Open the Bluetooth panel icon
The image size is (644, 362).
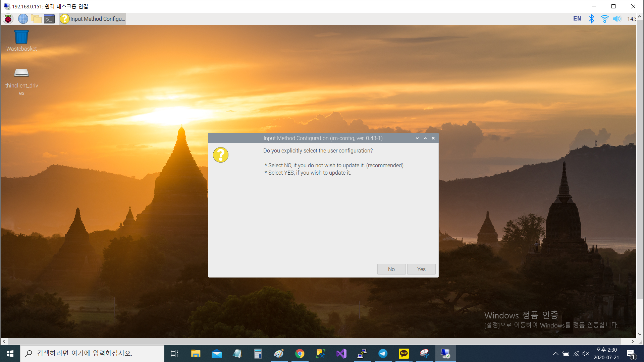(x=592, y=19)
